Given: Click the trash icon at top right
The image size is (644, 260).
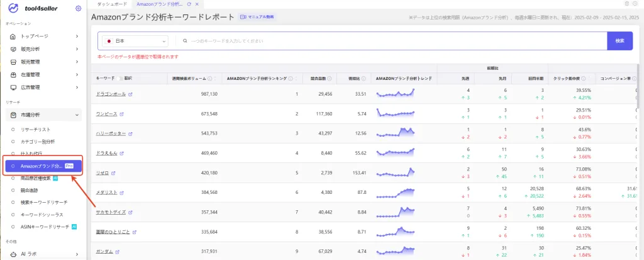Looking at the screenshot, I should [x=627, y=4].
